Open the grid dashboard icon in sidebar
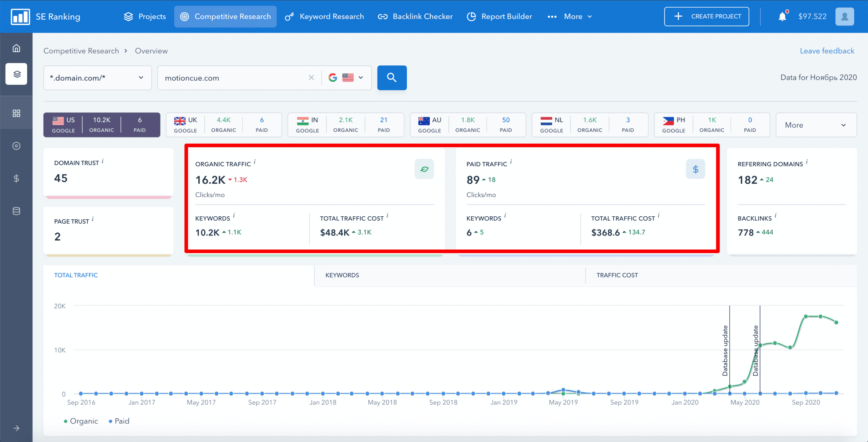 (x=16, y=112)
